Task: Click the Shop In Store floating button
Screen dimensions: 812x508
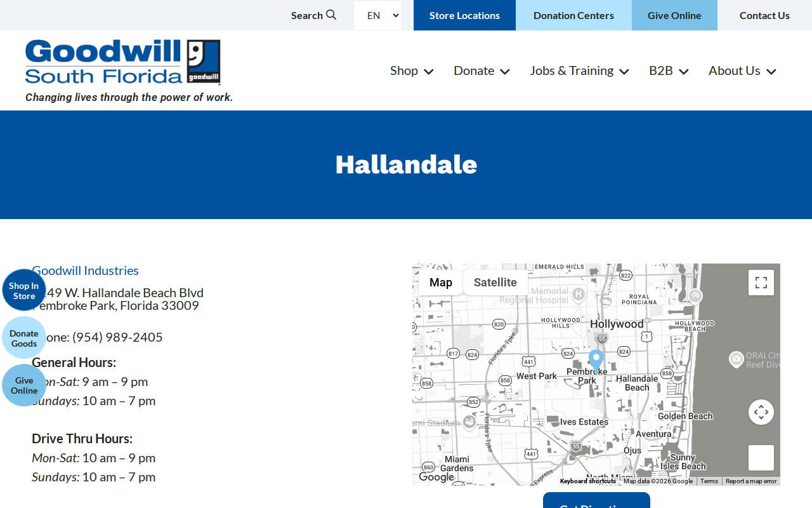Action: coord(24,290)
